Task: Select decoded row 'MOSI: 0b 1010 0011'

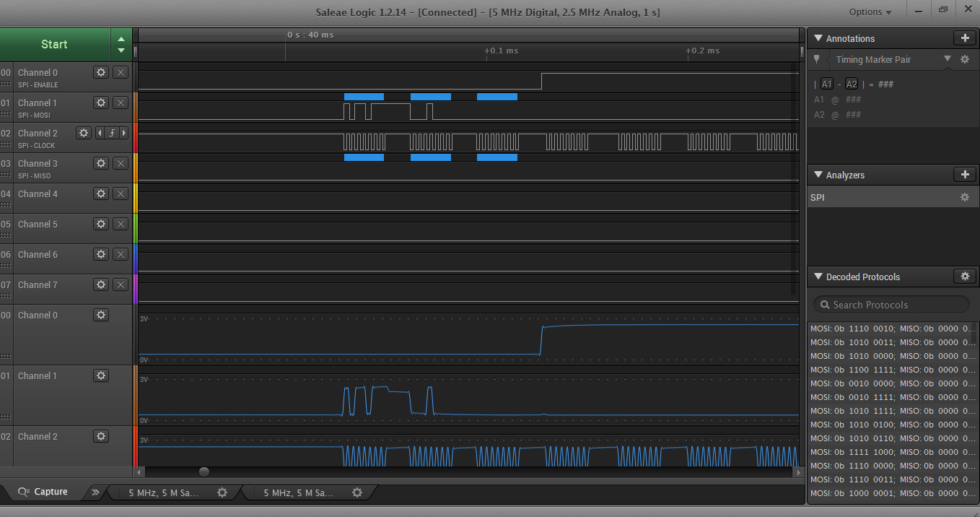Action: [892, 342]
